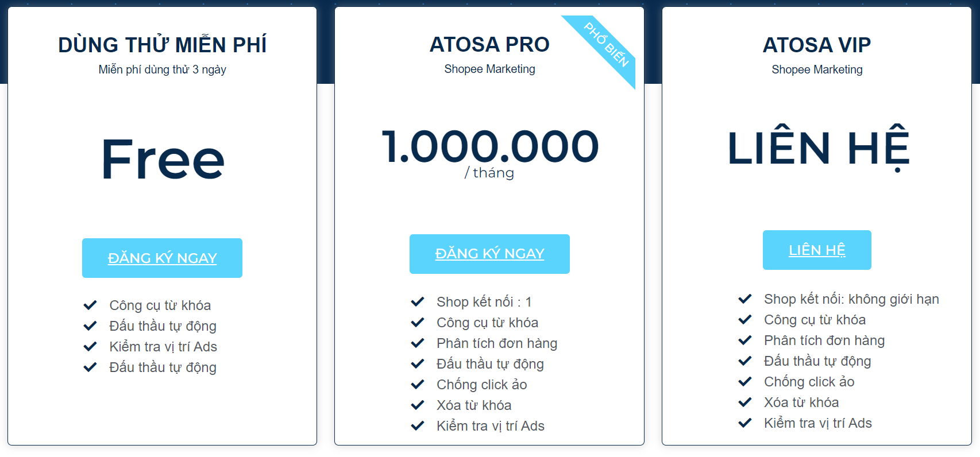The height and width of the screenshot is (457, 980).
Task: Click checkmark next to Kiểm tra vị trí Ads in VIP
Action: pyautogui.click(x=745, y=423)
